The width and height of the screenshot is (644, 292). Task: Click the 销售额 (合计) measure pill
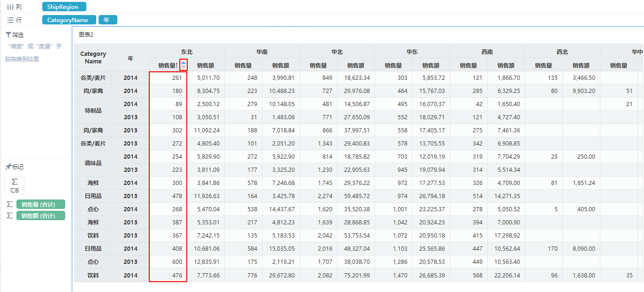(41, 216)
